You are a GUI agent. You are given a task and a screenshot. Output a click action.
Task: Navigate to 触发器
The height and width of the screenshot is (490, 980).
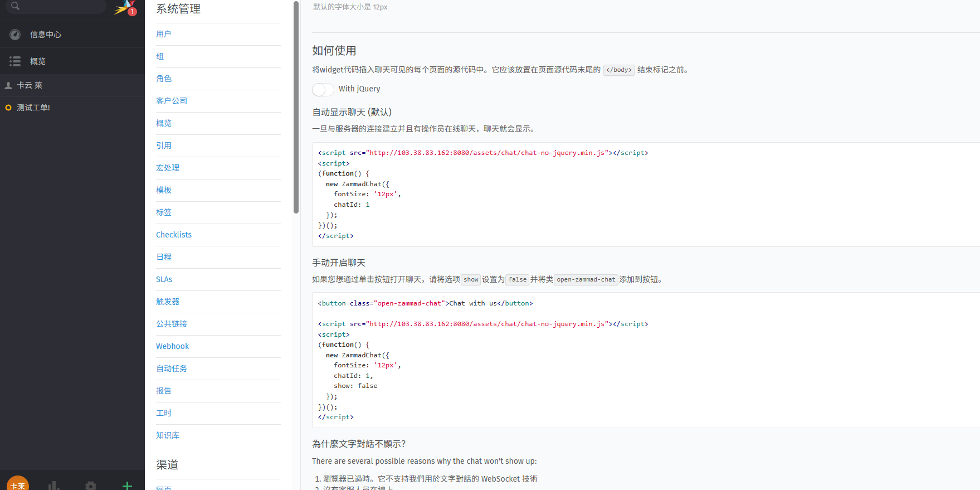(x=168, y=302)
